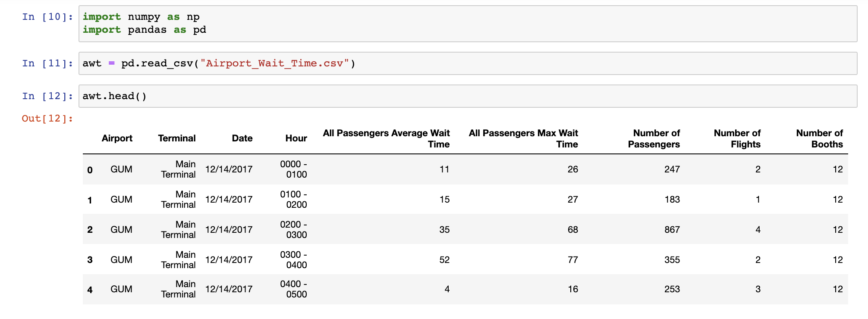Screen dimensions: 868x319
Task: Click the awt.head() code cell
Action: (468, 96)
